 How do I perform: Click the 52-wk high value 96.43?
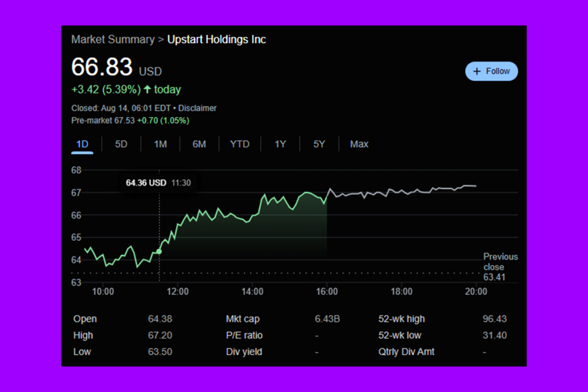(493, 319)
